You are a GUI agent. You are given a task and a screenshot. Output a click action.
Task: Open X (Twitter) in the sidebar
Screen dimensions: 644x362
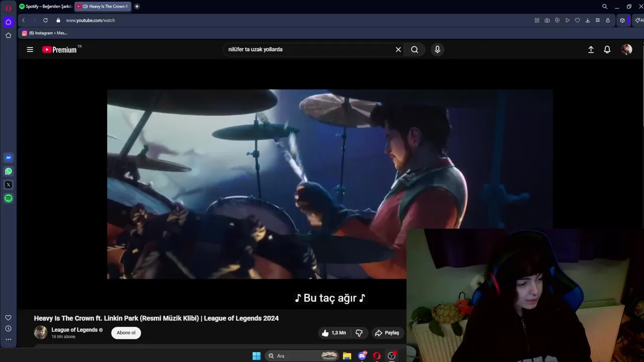click(x=8, y=185)
